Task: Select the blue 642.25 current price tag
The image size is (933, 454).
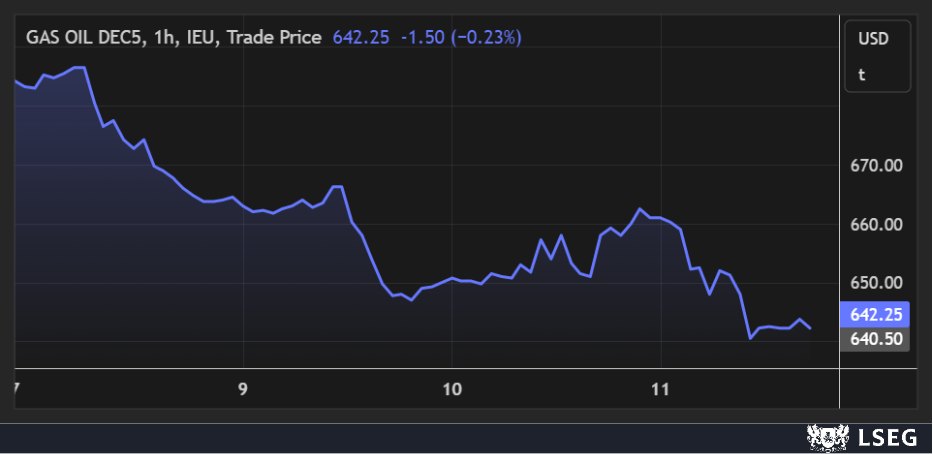Action: (x=876, y=314)
